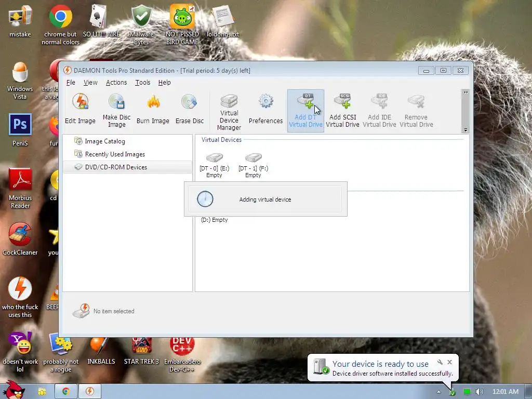Click the green tray icon left of the speaker
Screen dimensions: 532x399
coord(467,392)
